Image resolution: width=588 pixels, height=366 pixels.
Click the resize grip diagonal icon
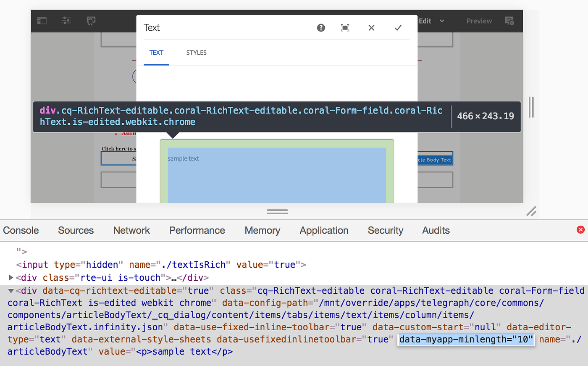[531, 211]
